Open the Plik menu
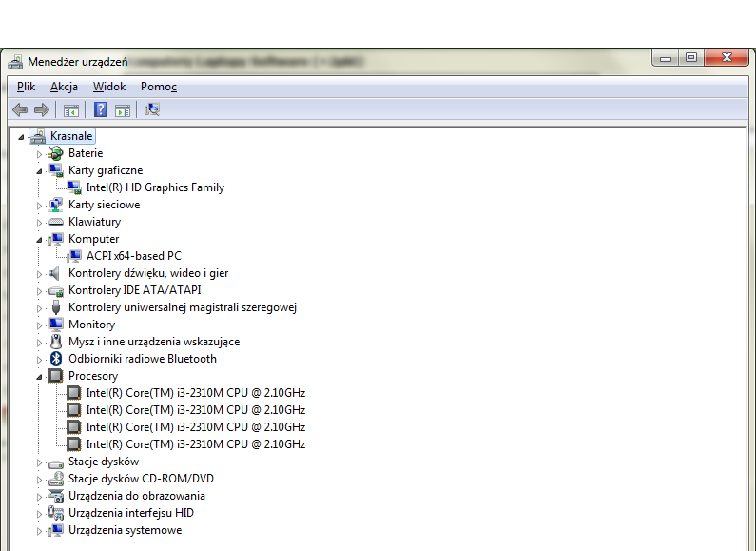The image size is (756, 551). [x=26, y=87]
